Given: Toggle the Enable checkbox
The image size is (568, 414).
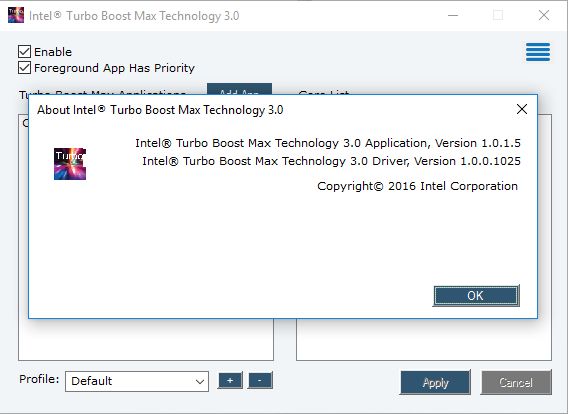Looking at the screenshot, I should (24, 51).
